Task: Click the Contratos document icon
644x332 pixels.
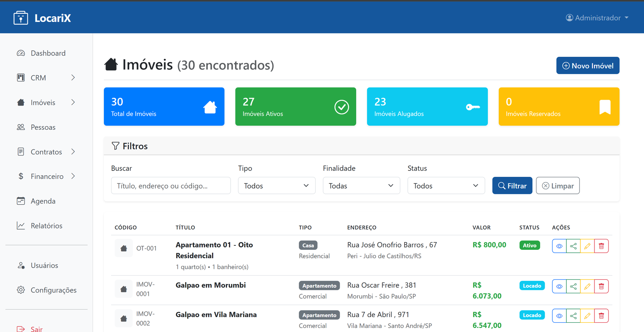Action: click(x=21, y=151)
